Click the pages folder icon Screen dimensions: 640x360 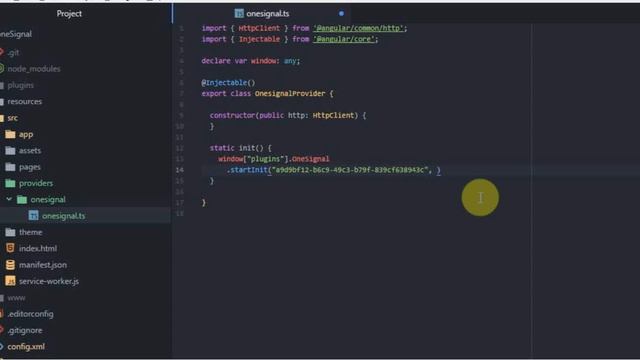[10, 167]
